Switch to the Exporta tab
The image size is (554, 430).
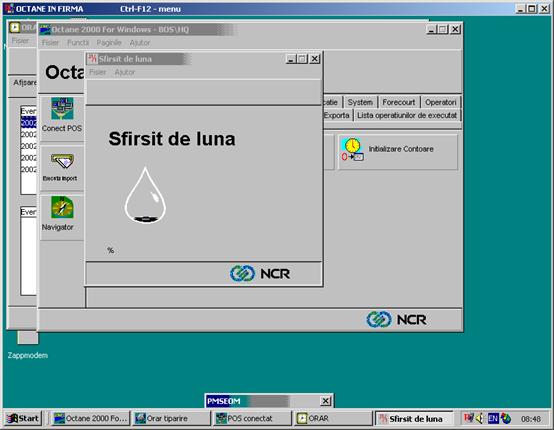click(x=336, y=115)
